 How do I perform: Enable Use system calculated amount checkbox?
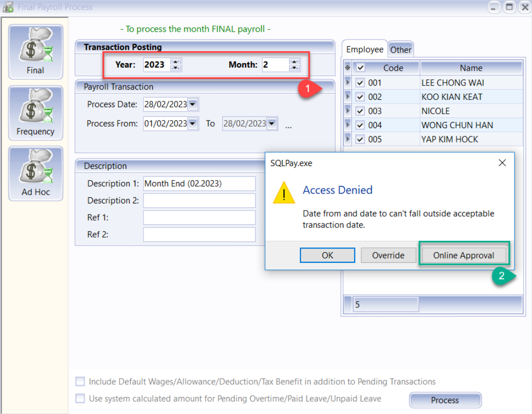(80, 398)
